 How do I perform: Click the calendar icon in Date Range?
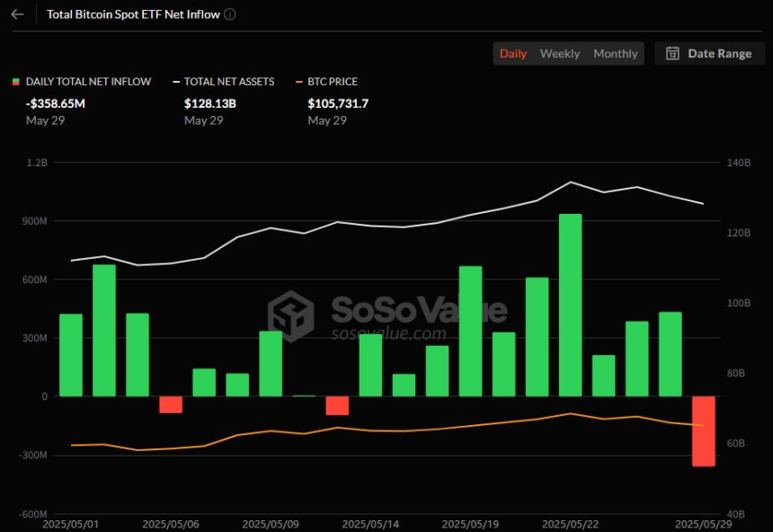(672, 53)
